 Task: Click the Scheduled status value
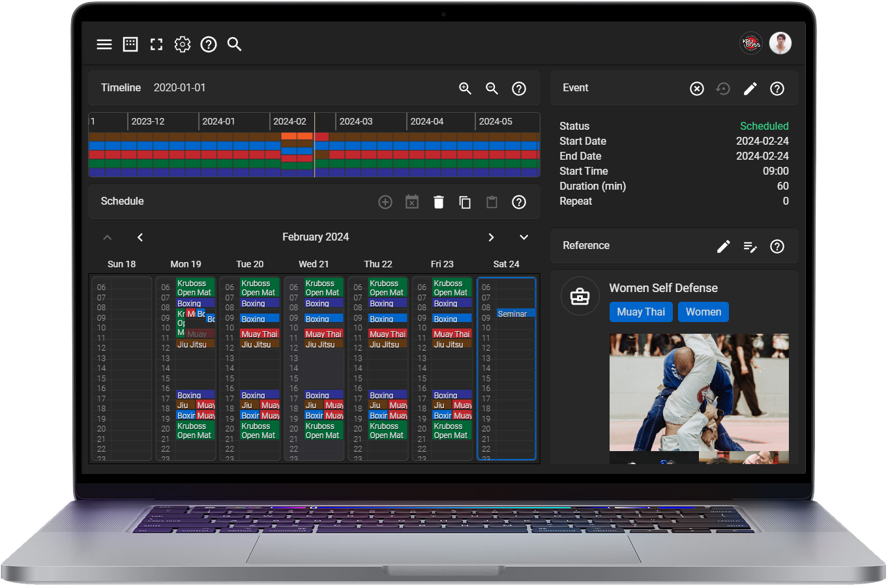tap(764, 126)
